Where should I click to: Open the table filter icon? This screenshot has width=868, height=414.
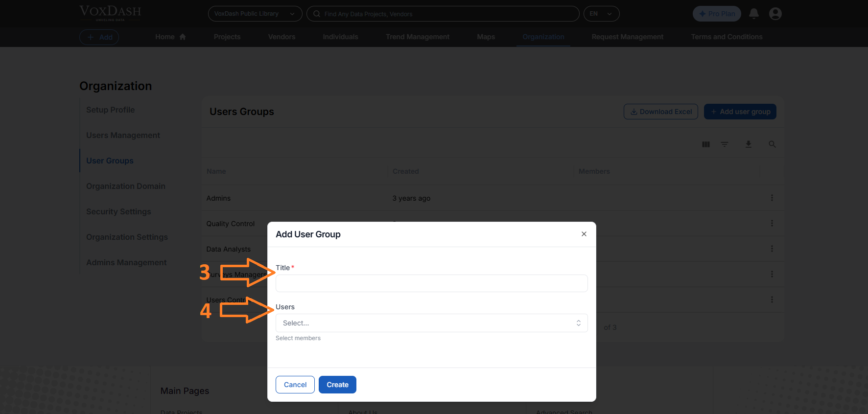(x=725, y=144)
